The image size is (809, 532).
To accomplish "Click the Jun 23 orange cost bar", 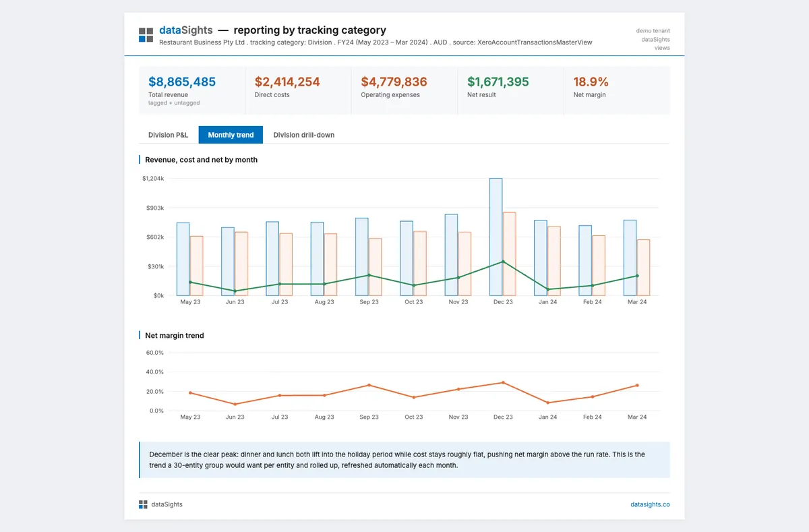I will tap(241, 264).
